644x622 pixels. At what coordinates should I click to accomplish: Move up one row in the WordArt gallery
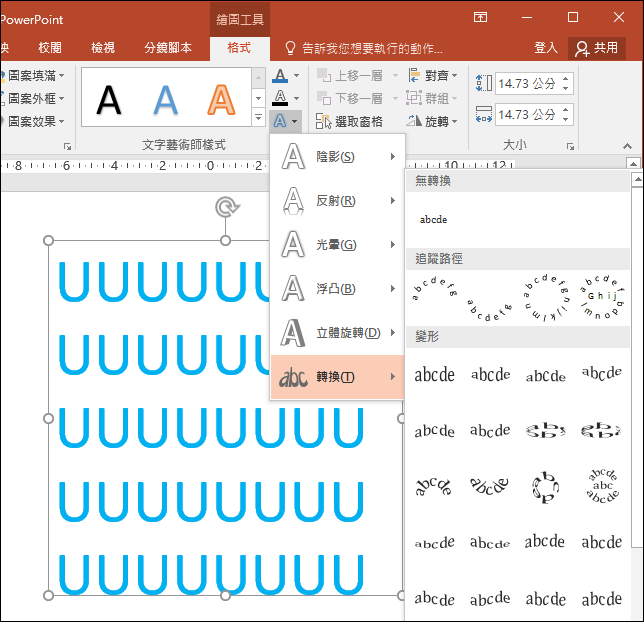tap(258, 78)
